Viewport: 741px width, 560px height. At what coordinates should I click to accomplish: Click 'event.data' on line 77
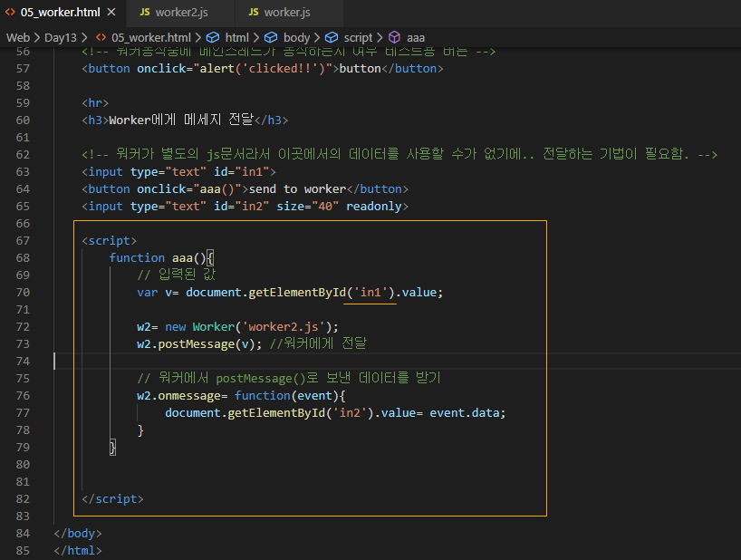click(x=464, y=413)
